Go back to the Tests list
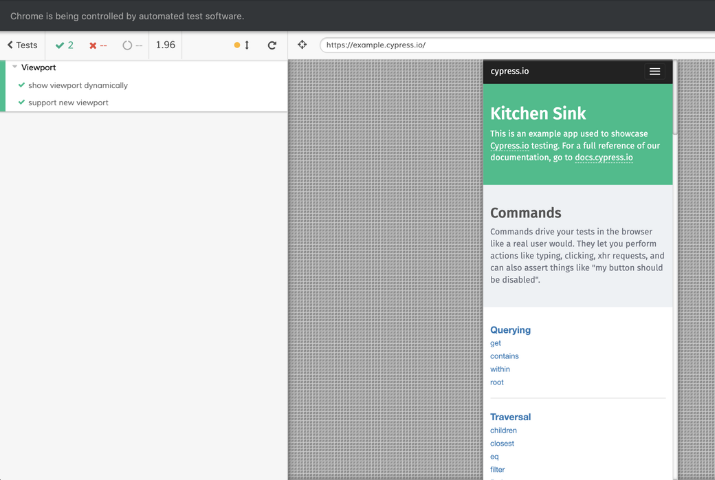The height and width of the screenshot is (480, 715). [22, 45]
